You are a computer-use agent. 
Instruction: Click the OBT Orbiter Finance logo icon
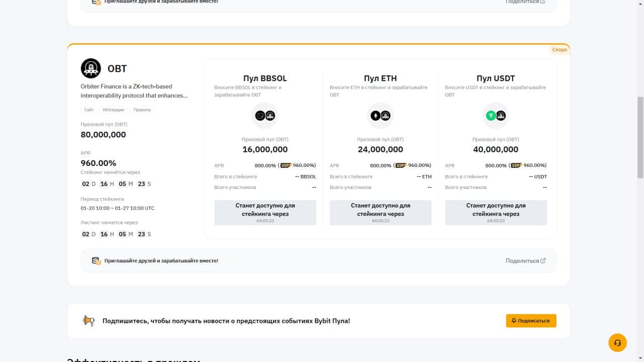tap(91, 68)
